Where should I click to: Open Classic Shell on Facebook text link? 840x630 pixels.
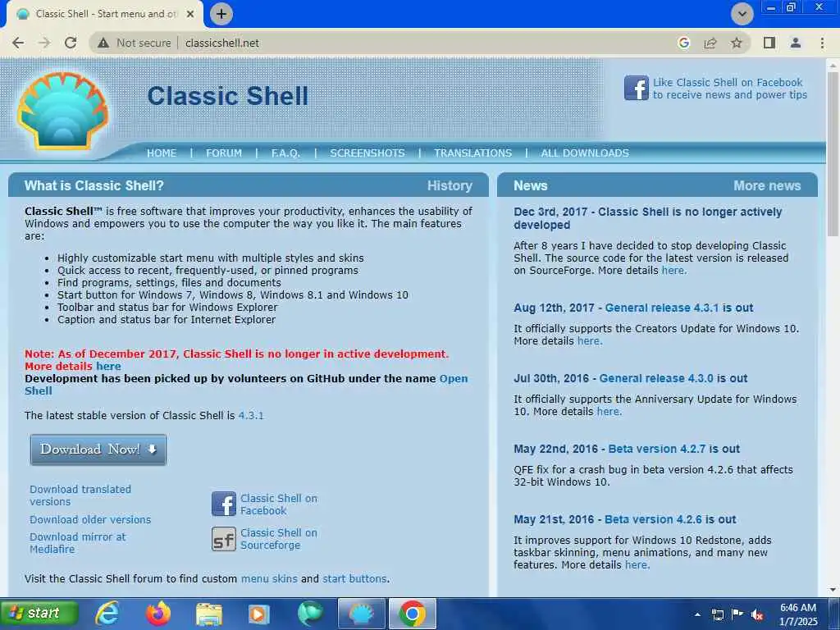279,504
